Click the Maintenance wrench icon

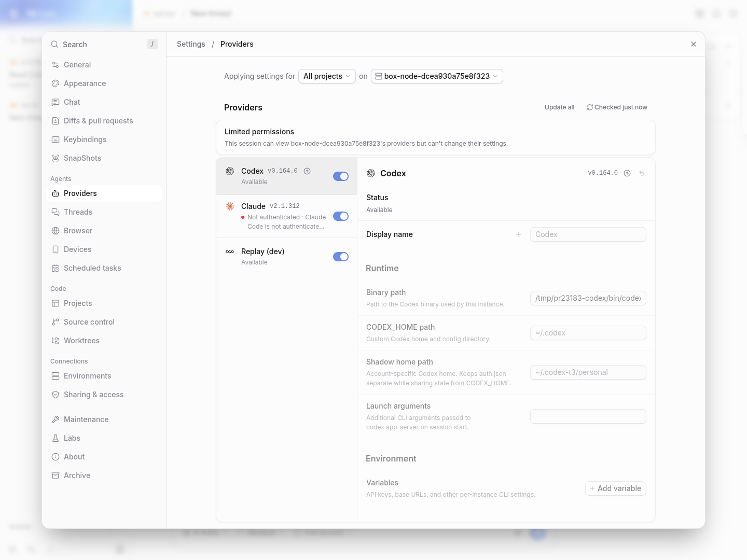pyautogui.click(x=56, y=419)
